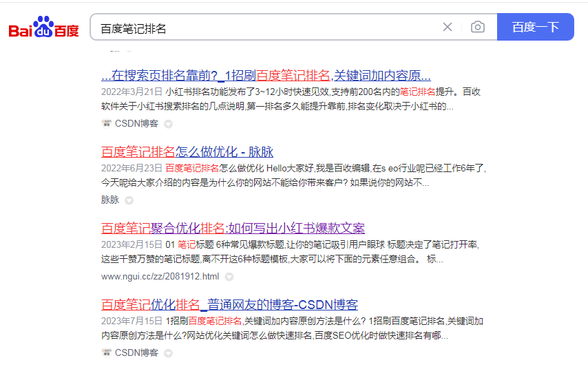Click the Baidu logo
588x369 pixels.
pos(43,27)
